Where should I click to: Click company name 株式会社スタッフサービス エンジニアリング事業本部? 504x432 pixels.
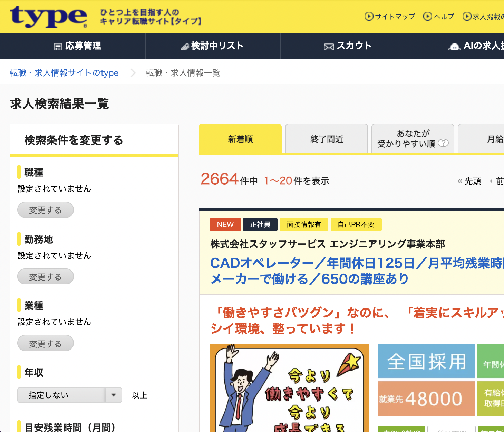[328, 244]
